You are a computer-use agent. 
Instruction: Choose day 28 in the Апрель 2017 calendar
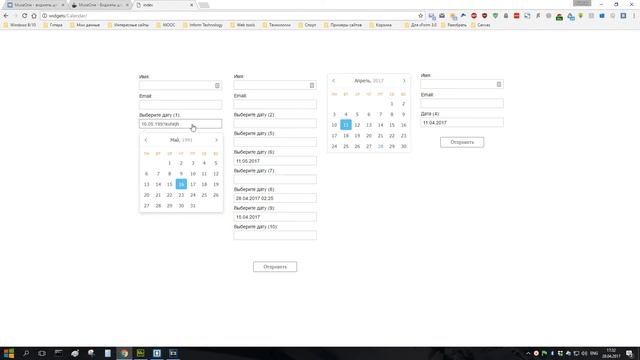(x=380, y=146)
